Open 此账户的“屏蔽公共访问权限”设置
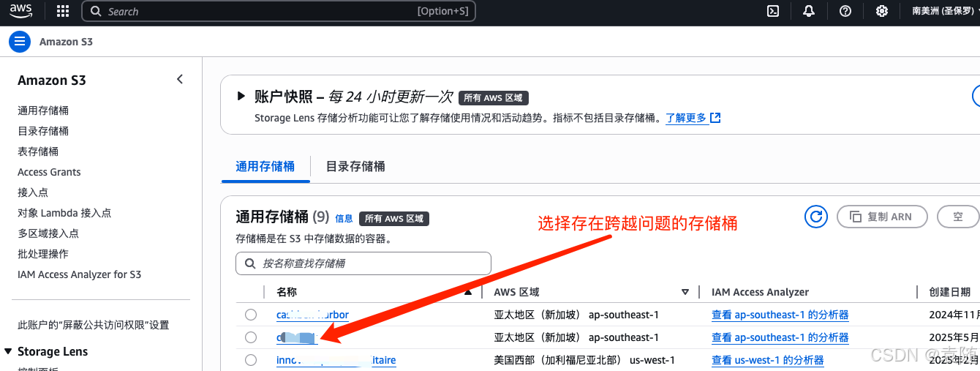Viewport: 980px width, 371px height. (x=94, y=325)
